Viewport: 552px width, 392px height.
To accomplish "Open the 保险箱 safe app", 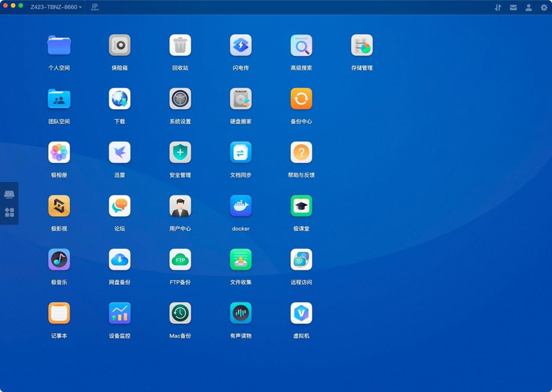I will point(119,45).
